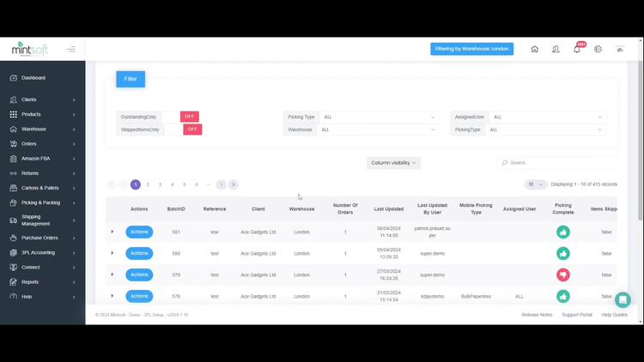Open Actions button for batch 581
Image resolution: width=644 pixels, height=362 pixels.
tap(139, 232)
